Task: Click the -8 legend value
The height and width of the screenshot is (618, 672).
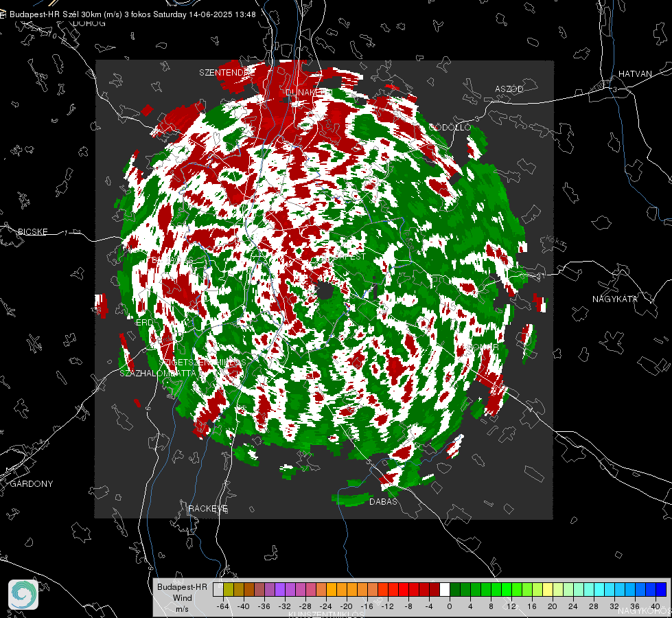Action: tap(409, 606)
